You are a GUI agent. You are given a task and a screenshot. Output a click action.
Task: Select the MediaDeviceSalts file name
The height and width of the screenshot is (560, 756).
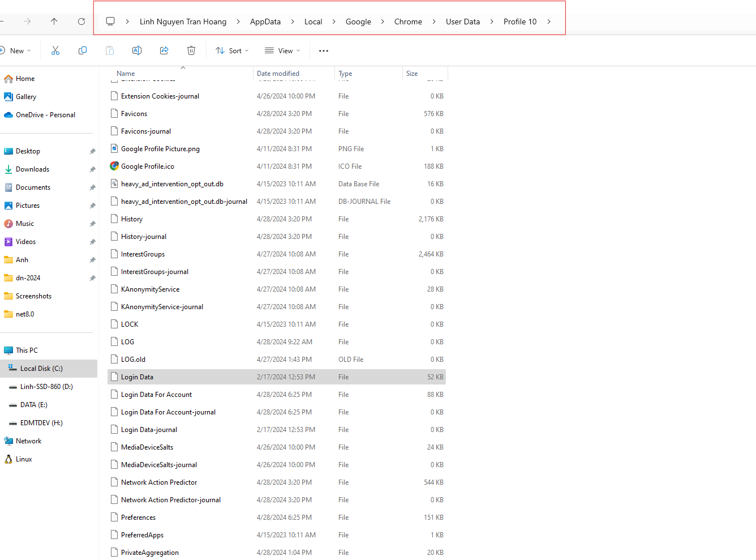(147, 447)
